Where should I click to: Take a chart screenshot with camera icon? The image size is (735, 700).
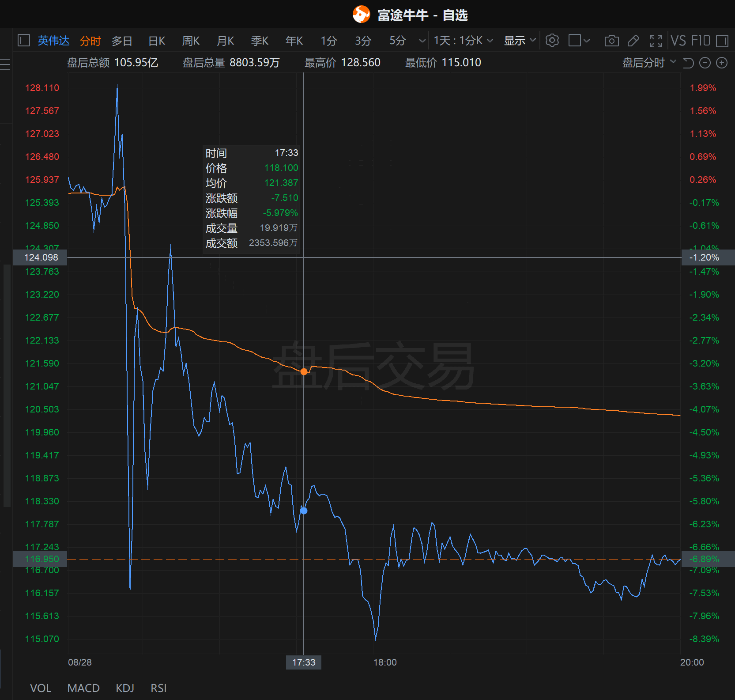[611, 41]
